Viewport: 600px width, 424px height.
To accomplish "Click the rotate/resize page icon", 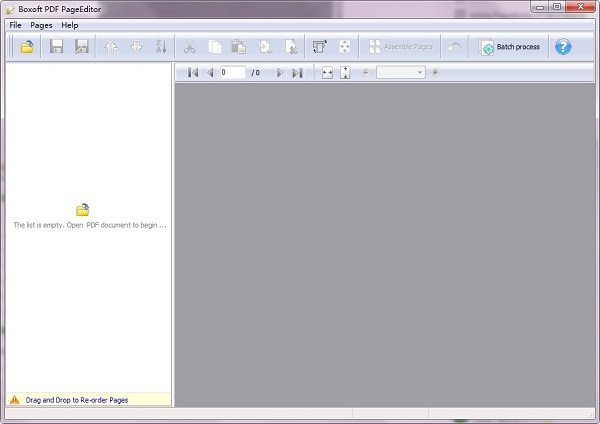I will pyautogui.click(x=320, y=47).
